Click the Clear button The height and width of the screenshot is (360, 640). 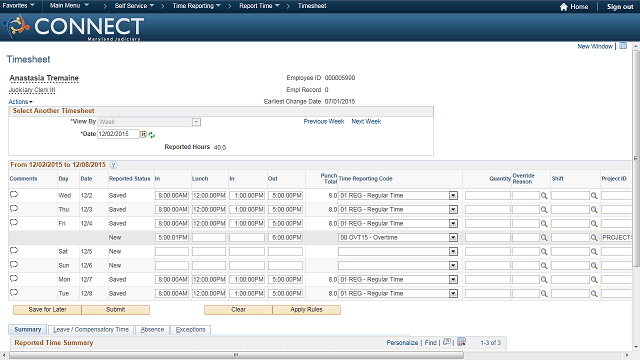click(238, 310)
